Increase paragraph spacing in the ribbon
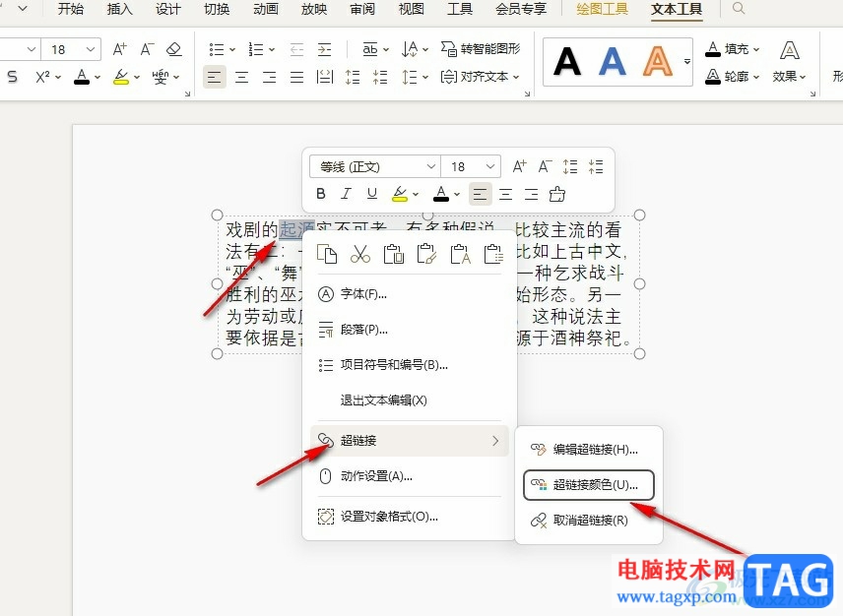Screen dimensions: 843x616 tap(353, 77)
